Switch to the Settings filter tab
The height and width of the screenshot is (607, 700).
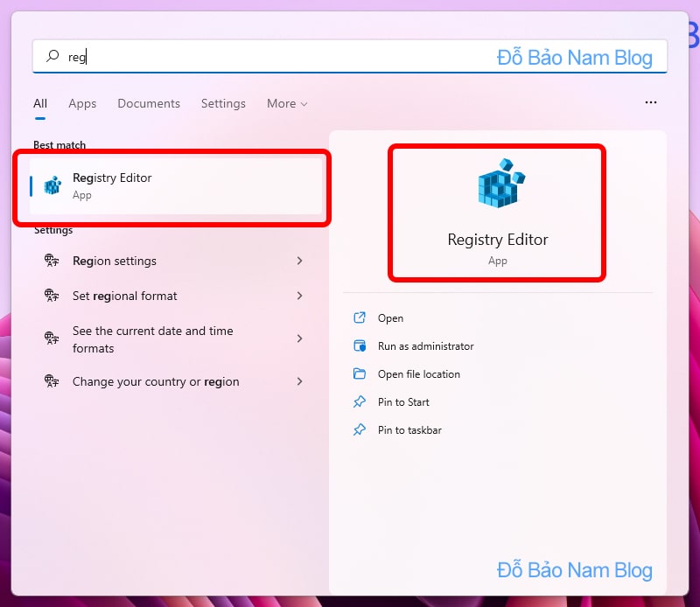(x=223, y=103)
